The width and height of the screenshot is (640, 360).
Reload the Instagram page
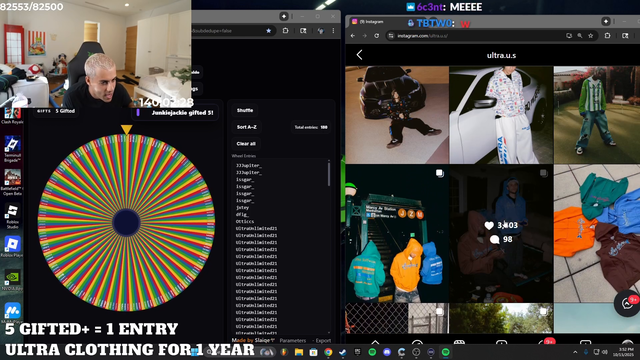[377, 36]
